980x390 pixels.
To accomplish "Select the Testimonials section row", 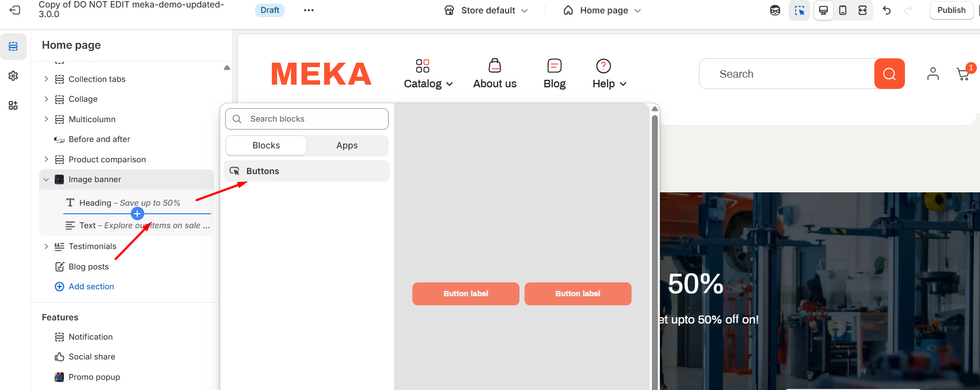I will click(127, 246).
